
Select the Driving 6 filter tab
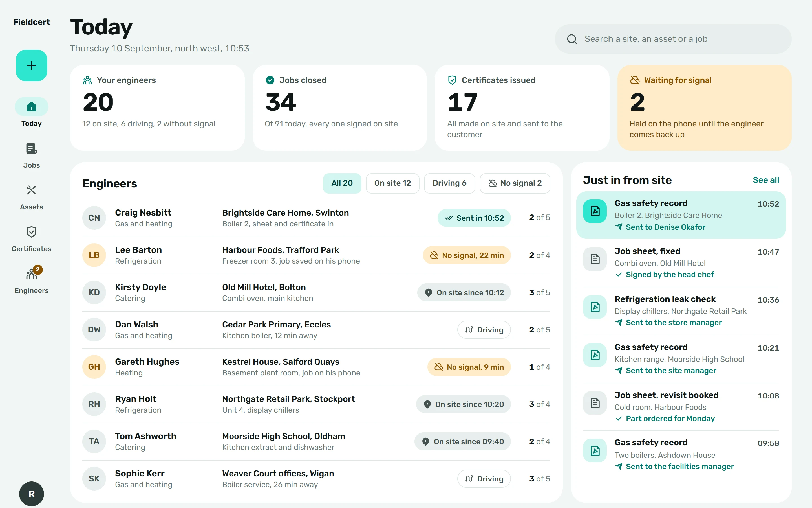(x=449, y=183)
